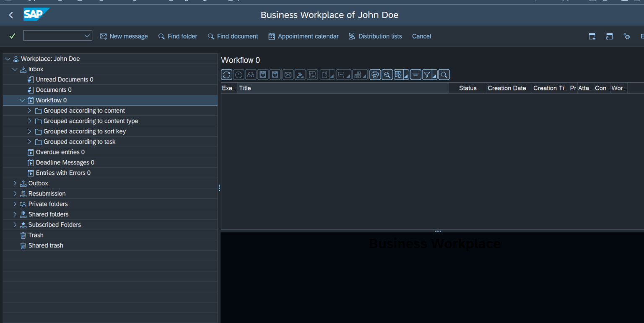
Task: Select Entries with Errors 0
Action: pos(63,173)
